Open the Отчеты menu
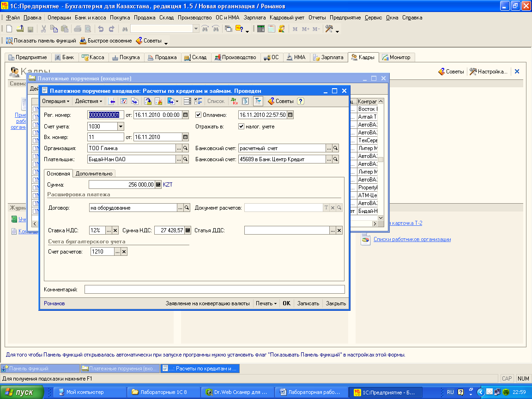 [x=317, y=18]
